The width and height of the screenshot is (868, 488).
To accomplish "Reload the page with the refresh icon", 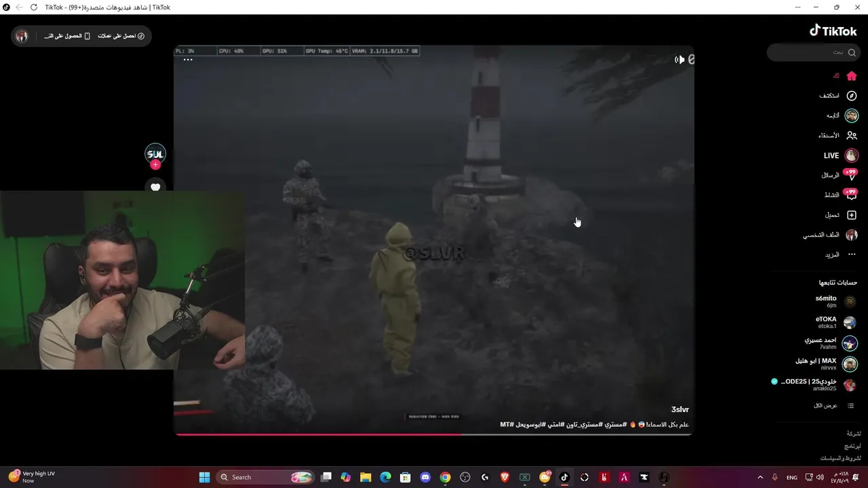I will click(x=34, y=7).
